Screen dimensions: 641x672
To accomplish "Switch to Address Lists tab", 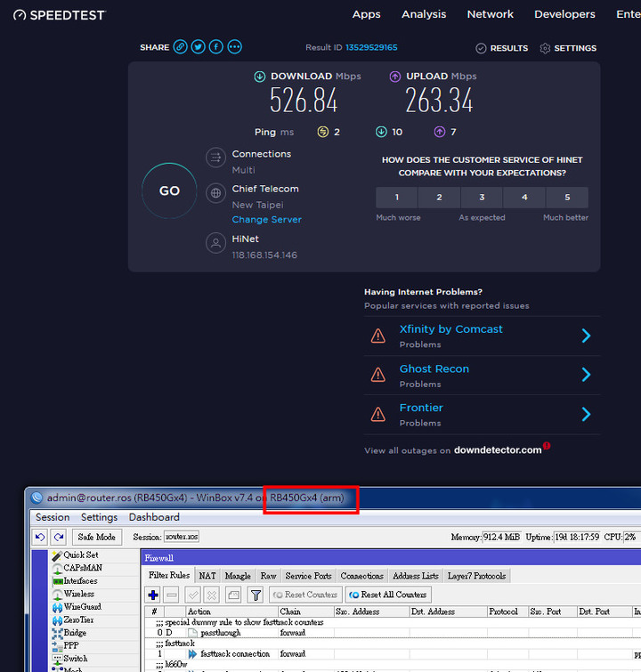I will click(x=416, y=576).
